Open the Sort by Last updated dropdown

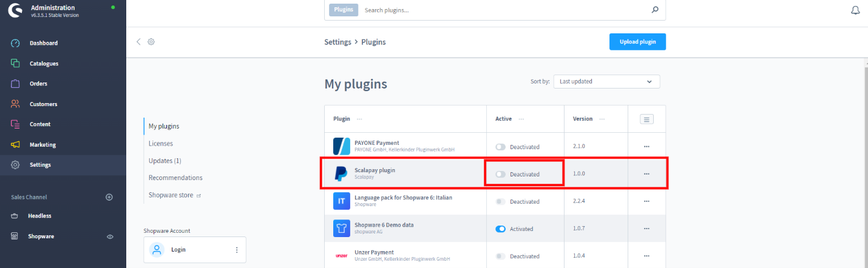coord(606,81)
